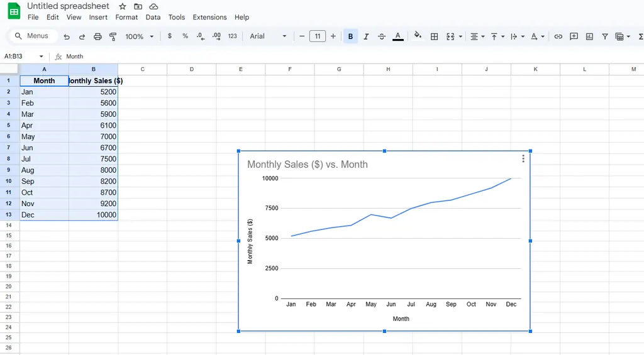The height and width of the screenshot is (355, 644).
Task: Increase font size with plus button
Action: (333, 36)
